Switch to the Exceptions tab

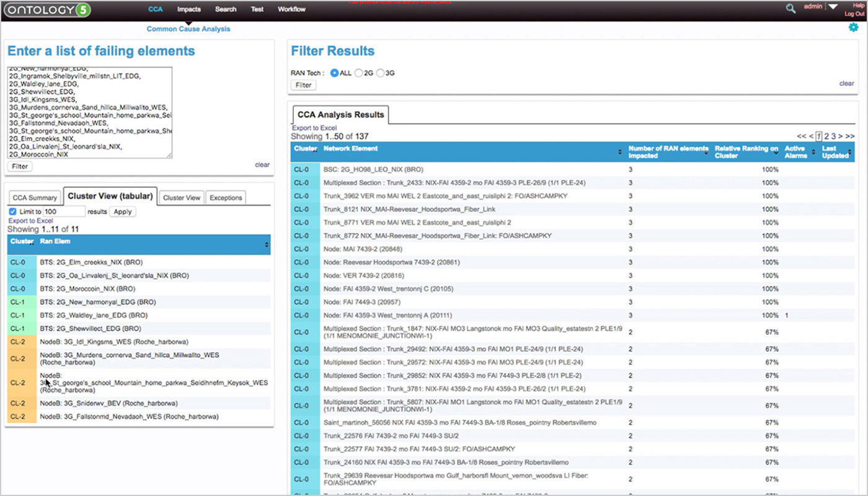226,197
